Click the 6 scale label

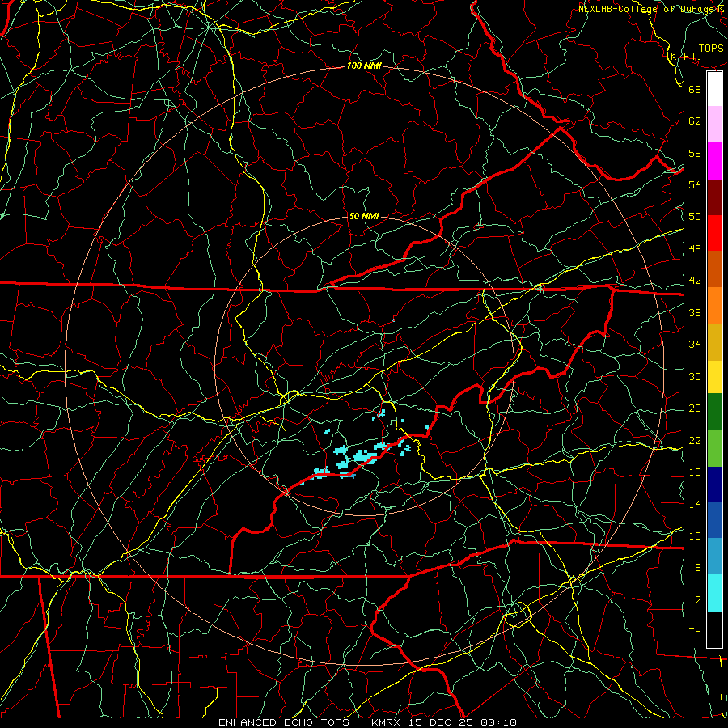(x=698, y=567)
